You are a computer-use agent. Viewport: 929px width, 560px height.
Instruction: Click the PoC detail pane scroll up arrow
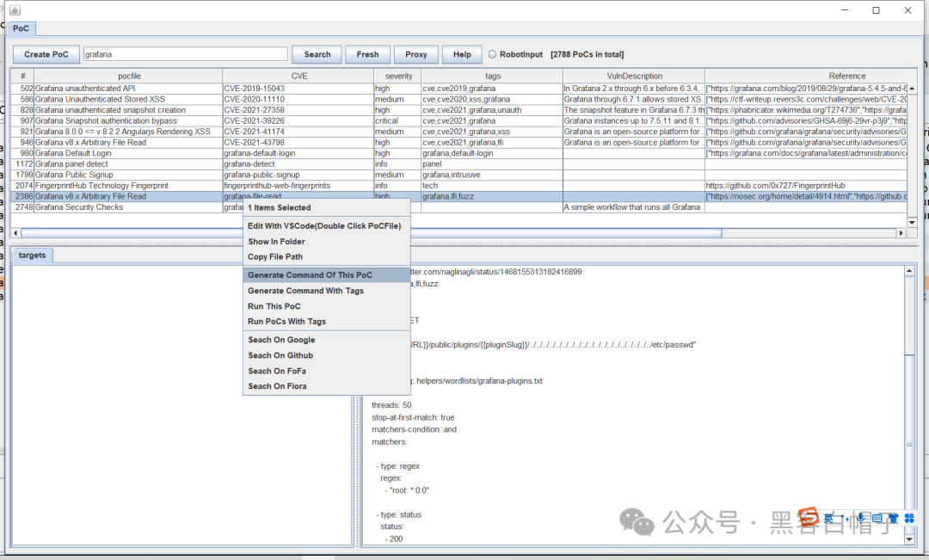pos(909,271)
